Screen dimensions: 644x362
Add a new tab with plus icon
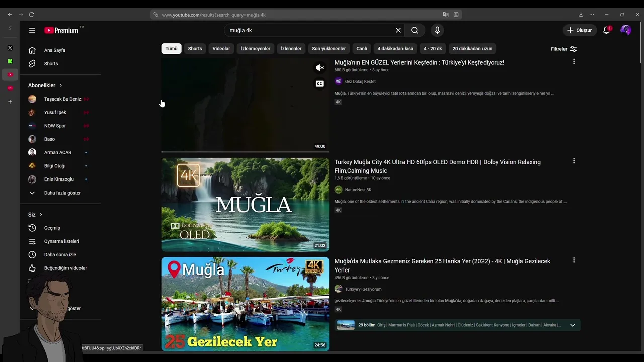click(x=10, y=102)
